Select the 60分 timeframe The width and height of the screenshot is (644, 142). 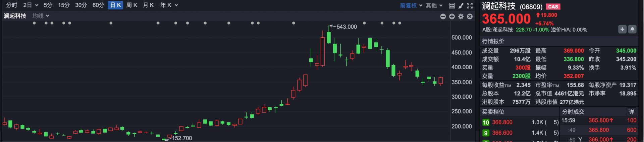98,5
